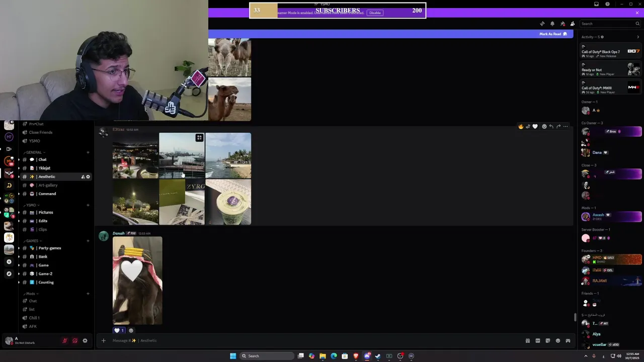Open the Edits channel

[x=55, y=221]
